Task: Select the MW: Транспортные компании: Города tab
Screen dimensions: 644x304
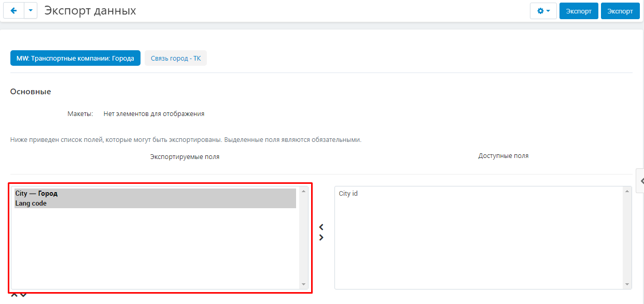Action: click(75, 59)
